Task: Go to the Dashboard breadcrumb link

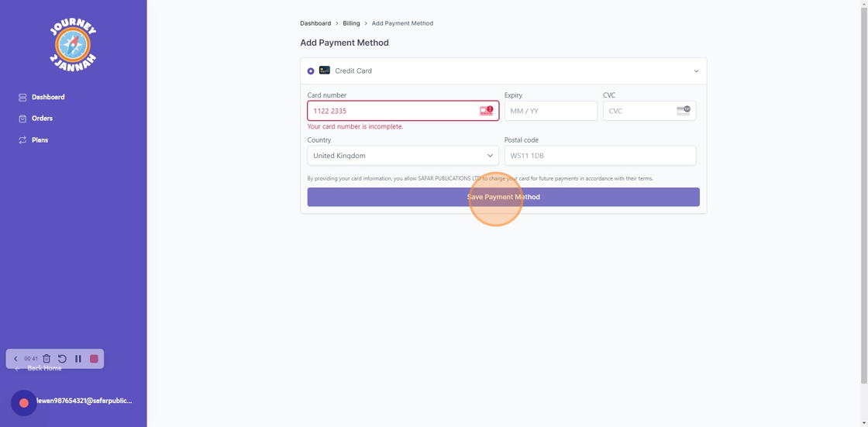Action: pyautogui.click(x=315, y=23)
